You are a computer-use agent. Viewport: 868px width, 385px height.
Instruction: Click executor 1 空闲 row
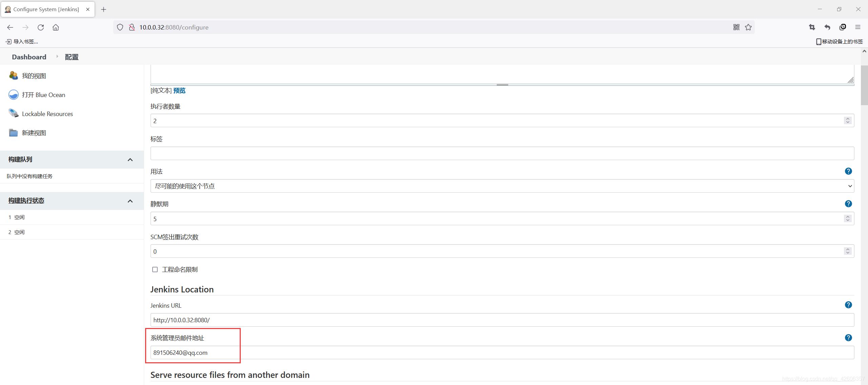72,217
